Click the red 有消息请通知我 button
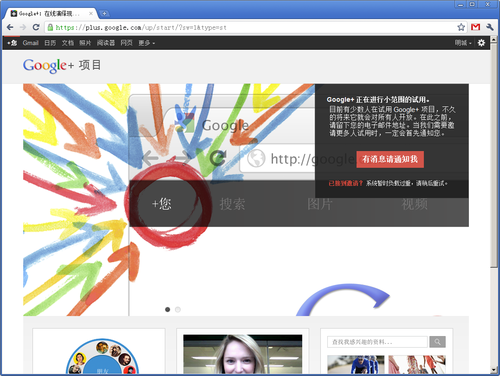 [x=390, y=159]
